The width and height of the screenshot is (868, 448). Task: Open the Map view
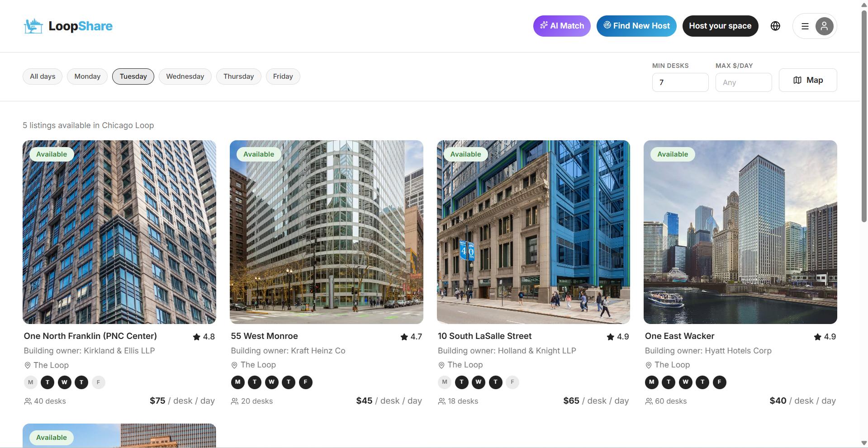coord(808,80)
